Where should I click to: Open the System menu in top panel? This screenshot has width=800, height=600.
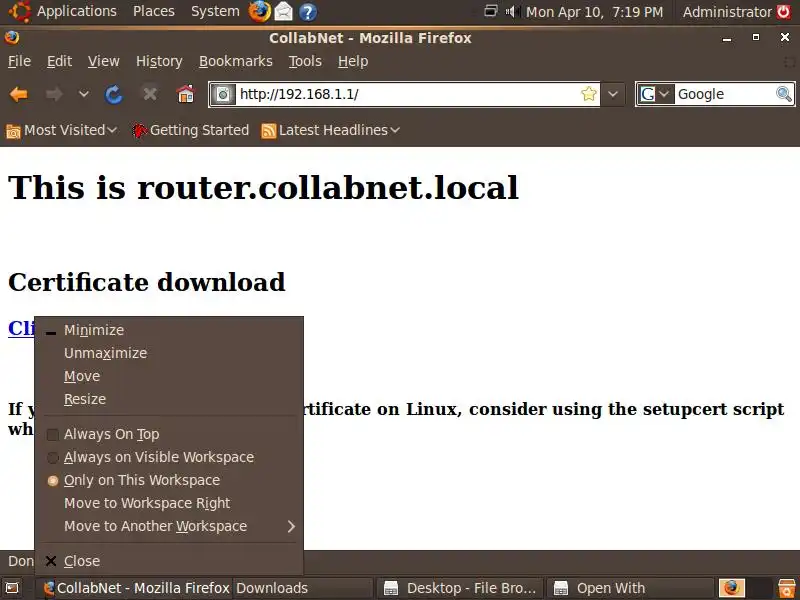[215, 11]
